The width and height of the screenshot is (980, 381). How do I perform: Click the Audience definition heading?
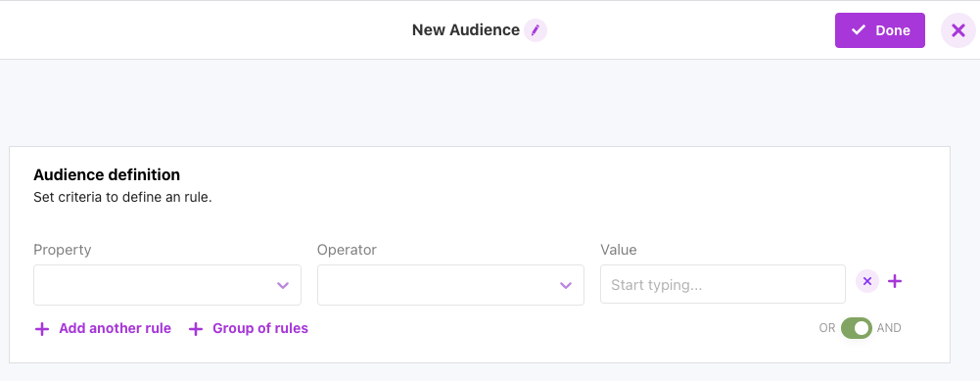pos(107,174)
